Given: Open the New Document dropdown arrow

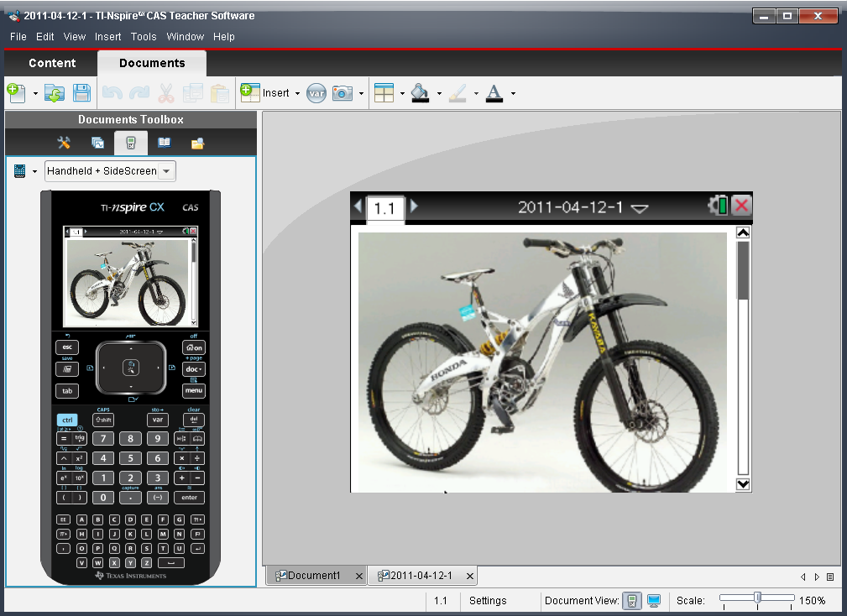Looking at the screenshot, I should click(x=35, y=93).
